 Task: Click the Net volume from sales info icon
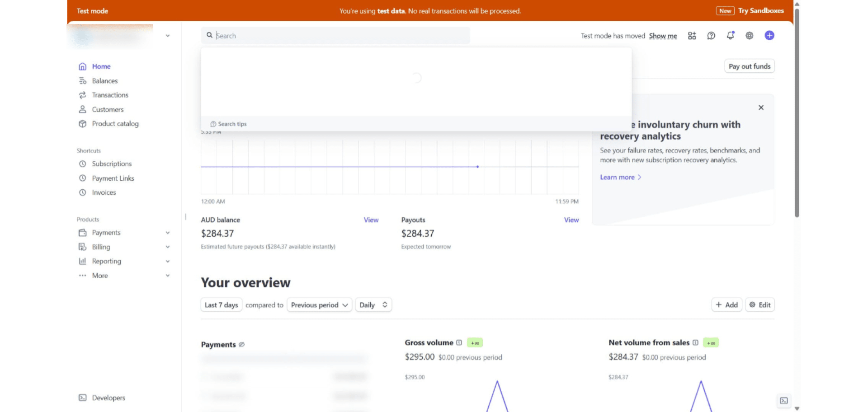click(695, 343)
